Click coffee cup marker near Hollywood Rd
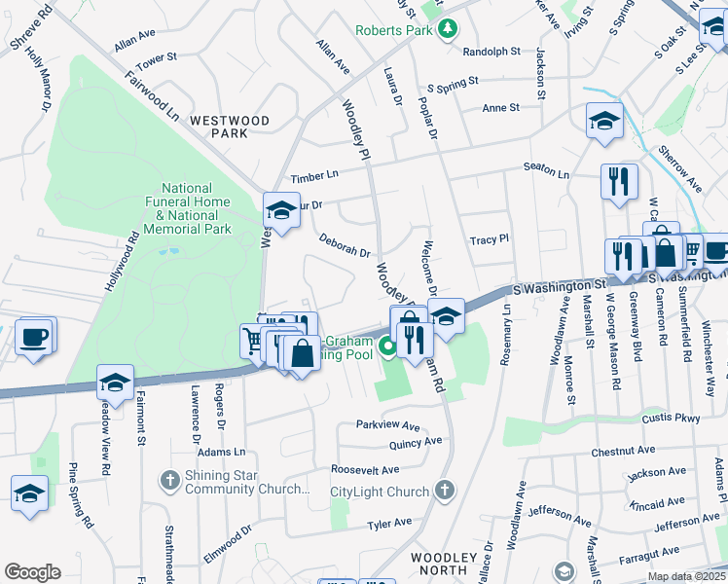This screenshot has width=728, height=584. [x=34, y=339]
